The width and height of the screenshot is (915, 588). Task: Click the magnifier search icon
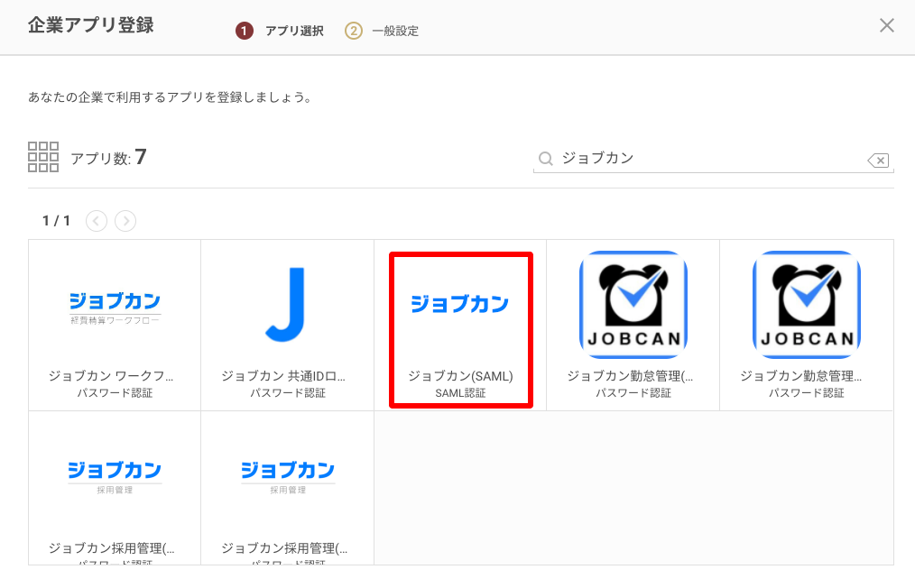(x=546, y=159)
